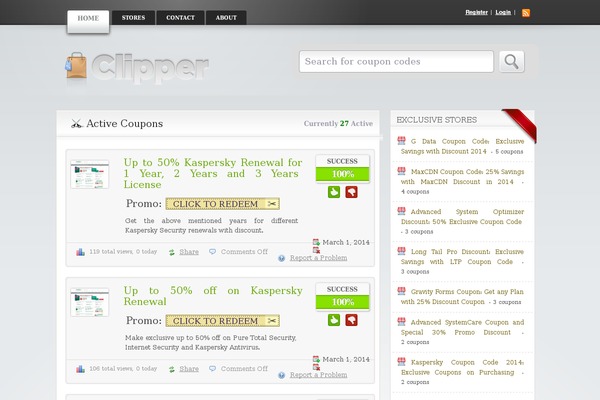Click views chart icon beside 119 total views

pos(80,252)
